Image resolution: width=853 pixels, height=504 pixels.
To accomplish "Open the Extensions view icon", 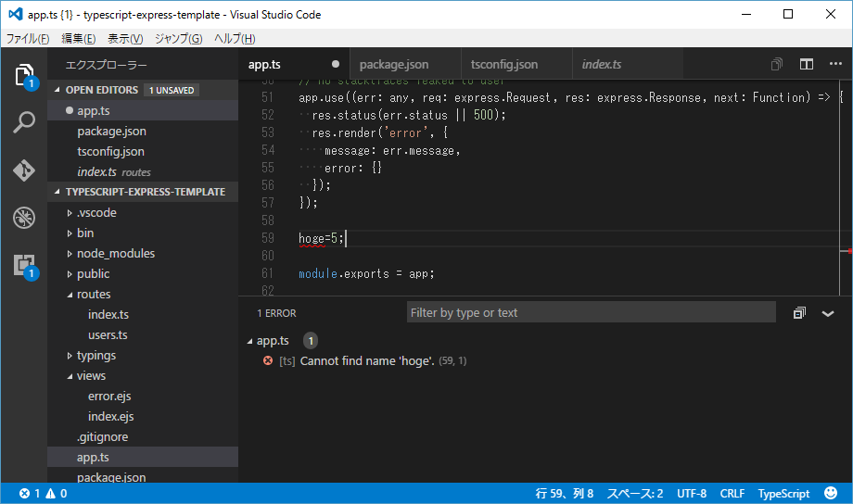I will click(24, 265).
